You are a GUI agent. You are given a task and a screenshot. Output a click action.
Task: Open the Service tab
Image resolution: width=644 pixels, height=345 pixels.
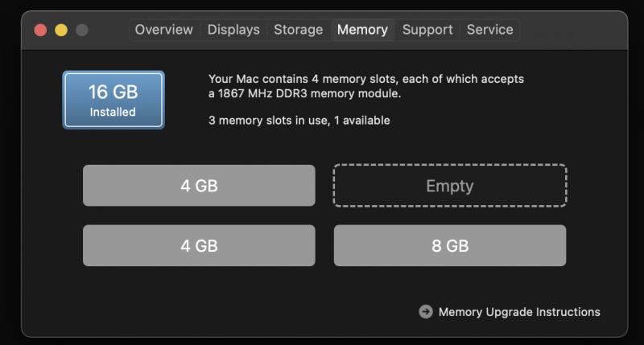[489, 30]
